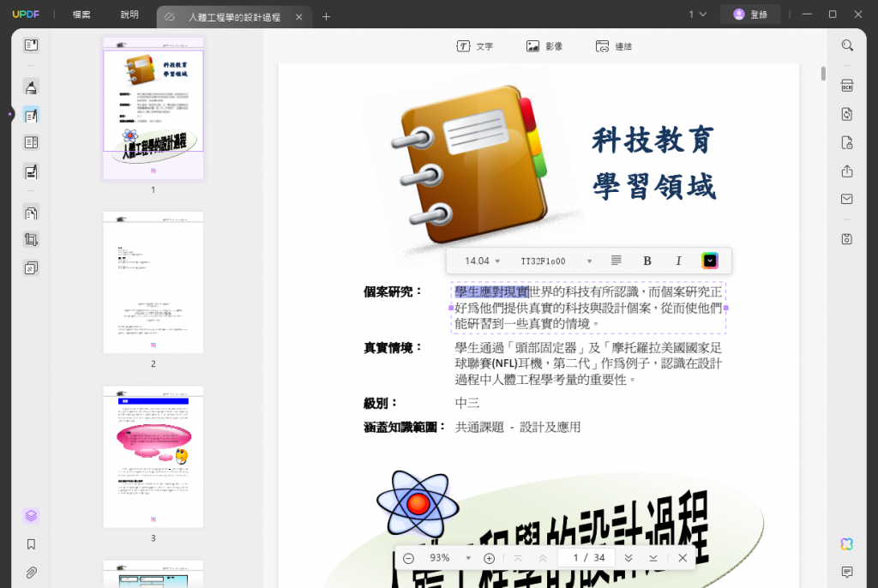Open the AI assistant icon at bottom right
Screen dimensions: 878x588
846,543
